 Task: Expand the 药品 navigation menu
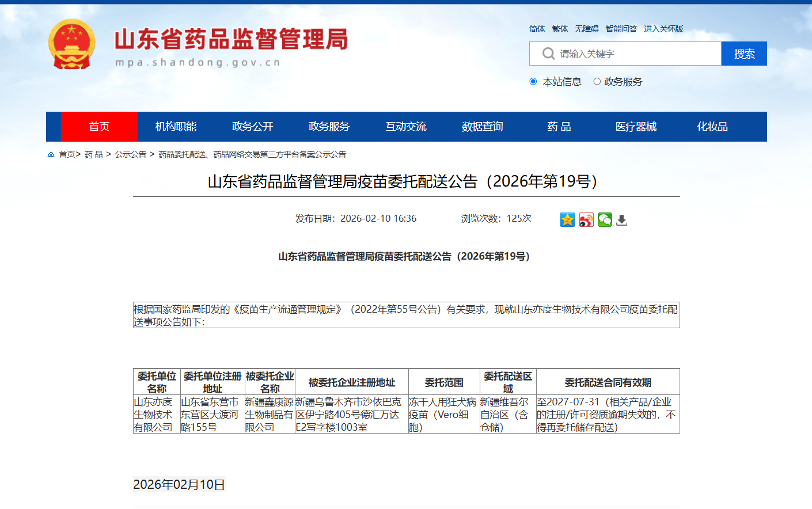558,127
